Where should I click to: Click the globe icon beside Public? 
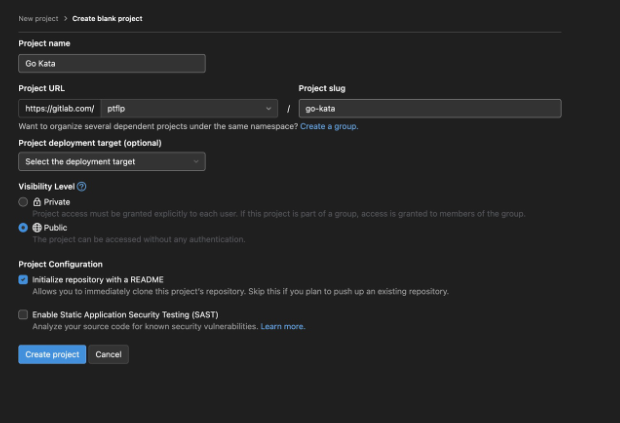tap(37, 227)
